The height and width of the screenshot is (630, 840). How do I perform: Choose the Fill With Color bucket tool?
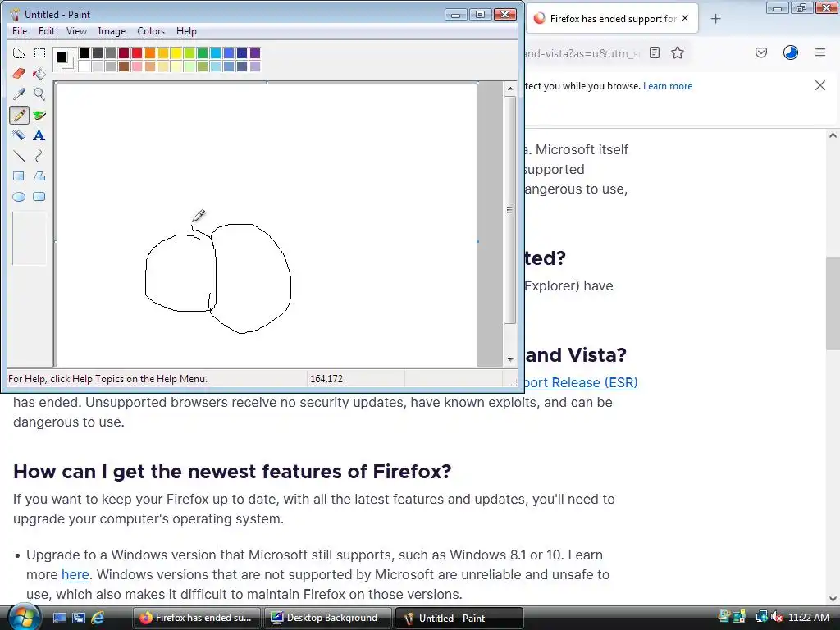[x=39, y=73]
